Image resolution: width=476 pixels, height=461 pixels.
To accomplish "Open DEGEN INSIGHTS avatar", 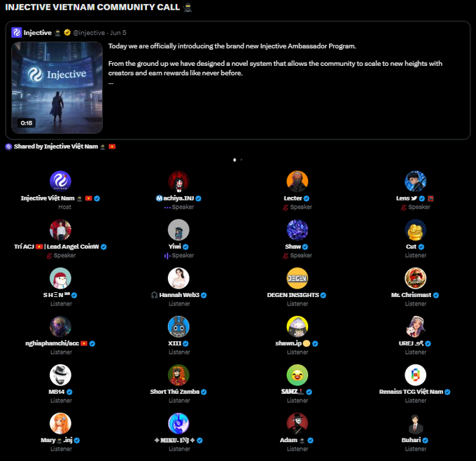I will 297,278.
